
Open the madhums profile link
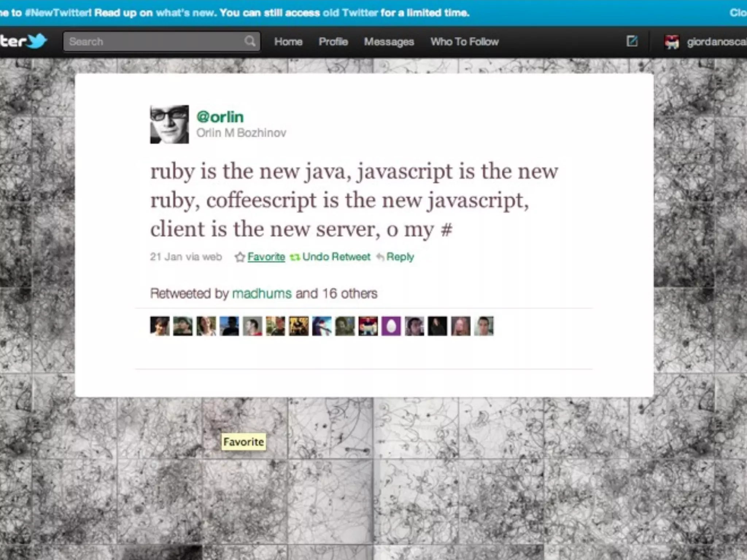pyautogui.click(x=262, y=293)
